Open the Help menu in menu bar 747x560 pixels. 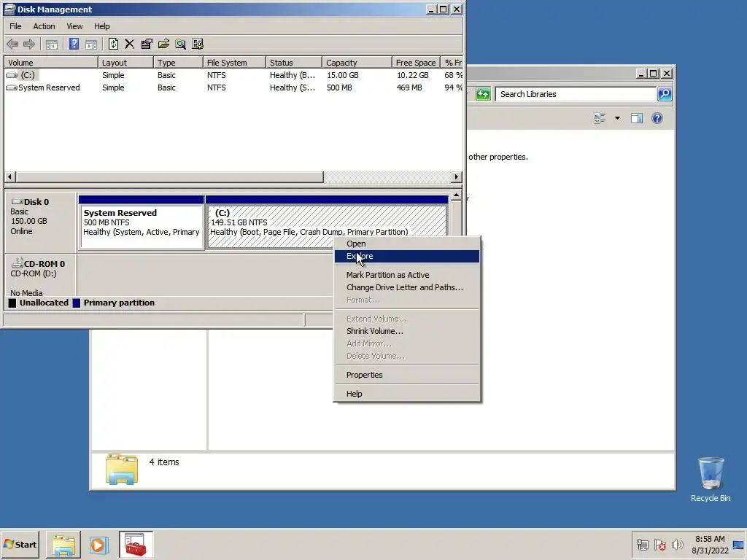(101, 26)
